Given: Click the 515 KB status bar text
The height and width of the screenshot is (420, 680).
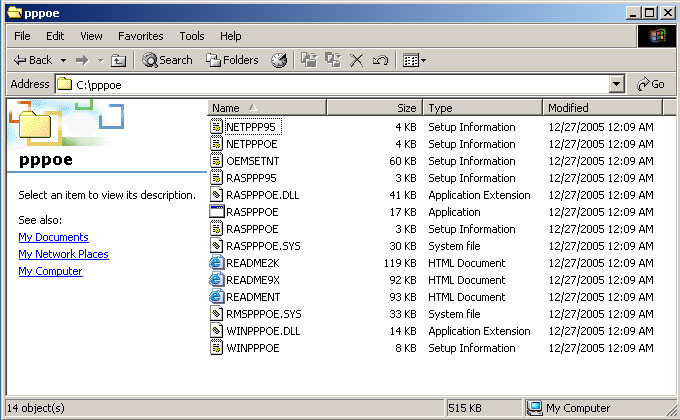Looking at the screenshot, I should [465, 408].
